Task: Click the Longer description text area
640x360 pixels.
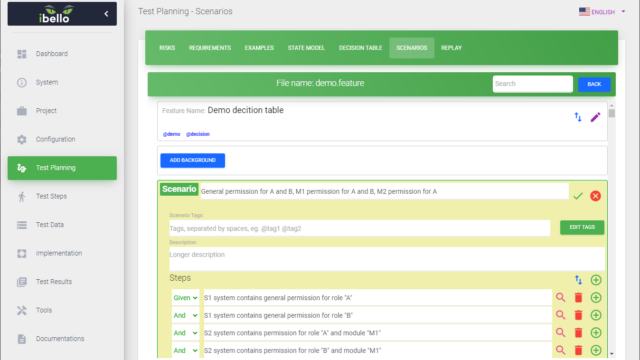Action: 387,259
